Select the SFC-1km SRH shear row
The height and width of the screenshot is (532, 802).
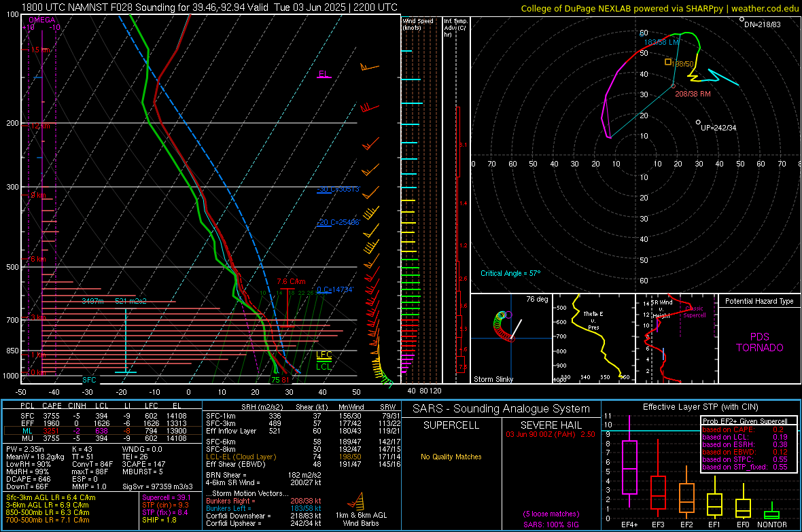pyautogui.click(x=303, y=416)
